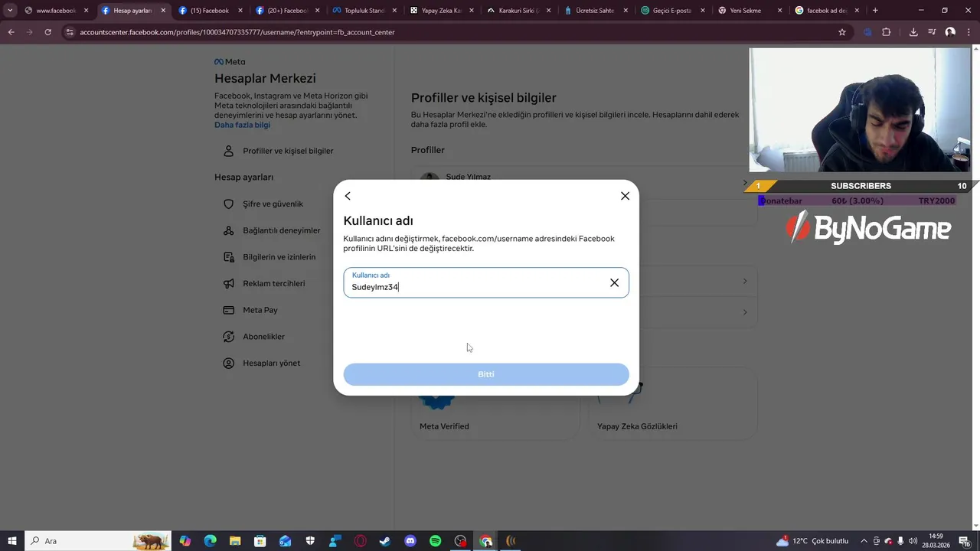Close the Hesap ayarları tab
980x551 pixels.
(163, 11)
